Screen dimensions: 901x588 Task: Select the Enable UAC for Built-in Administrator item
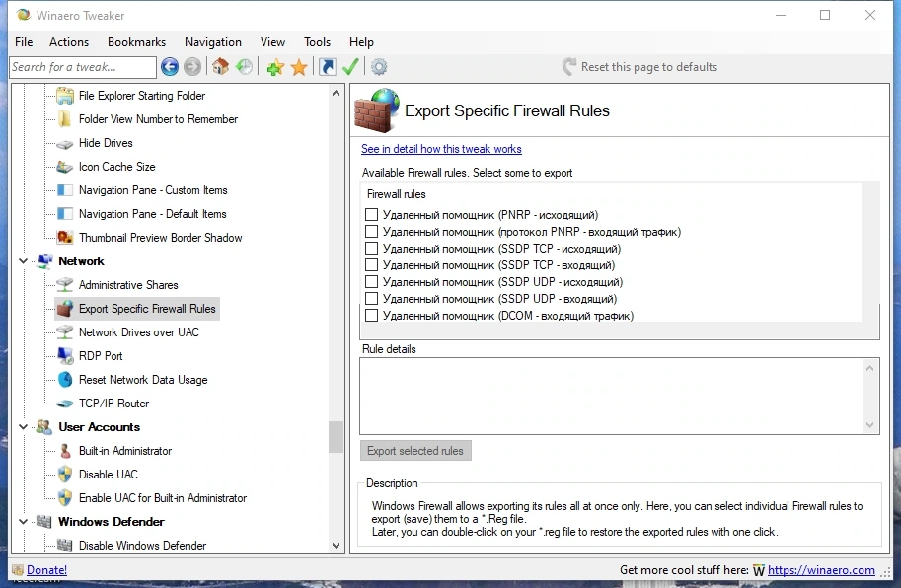[163, 498]
